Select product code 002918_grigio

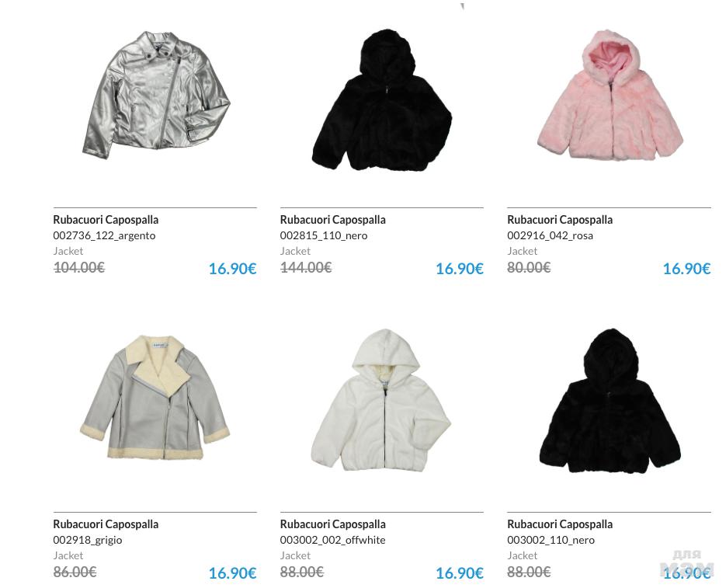point(88,540)
